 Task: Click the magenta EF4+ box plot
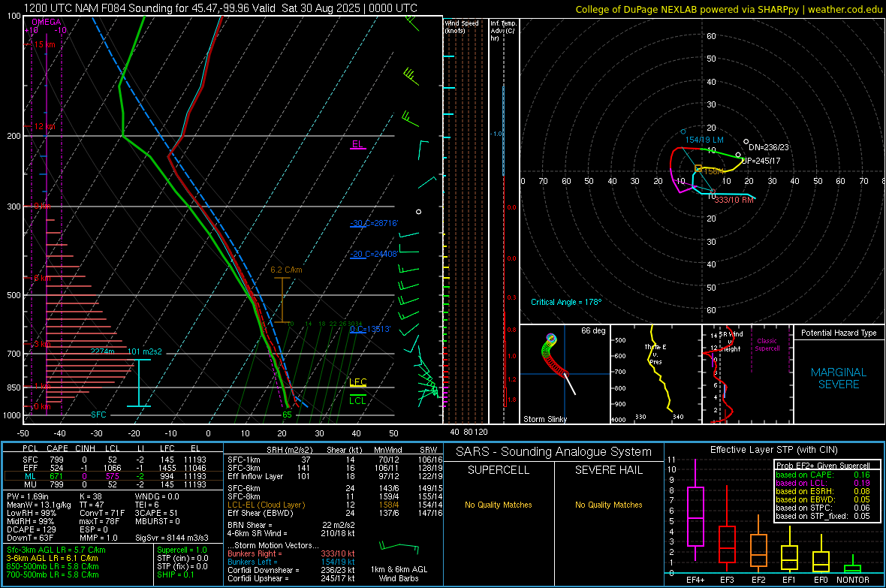point(695,511)
